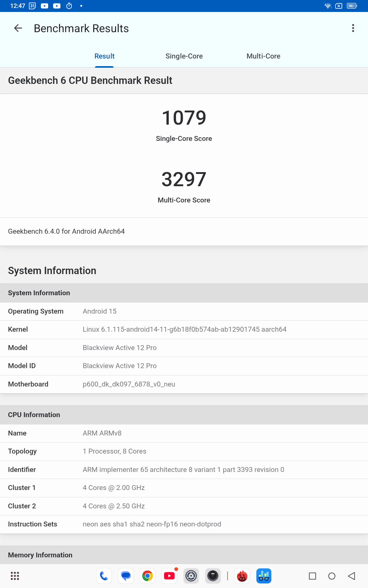This screenshot has width=368, height=588.
Task: Tap the SIM missing status icon
Action: tap(339, 6)
